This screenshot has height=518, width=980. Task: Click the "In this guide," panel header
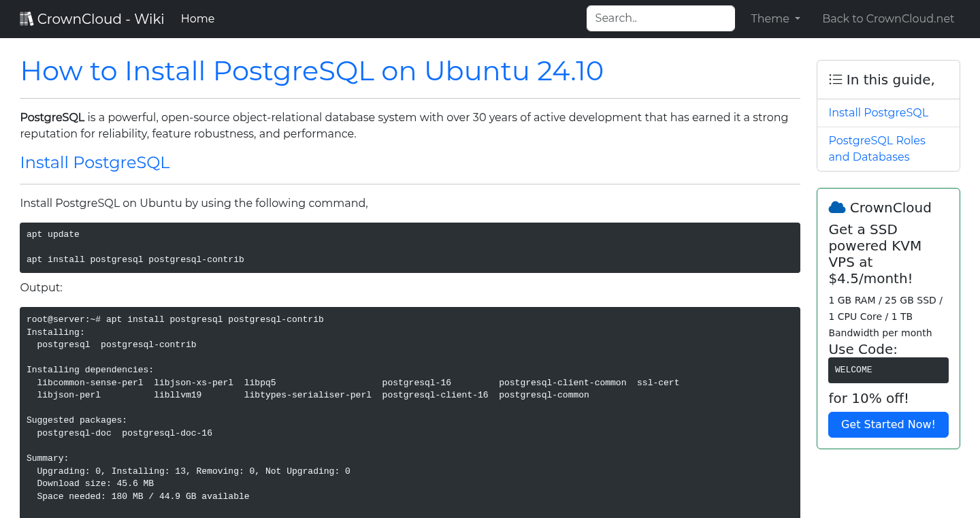coord(888,79)
